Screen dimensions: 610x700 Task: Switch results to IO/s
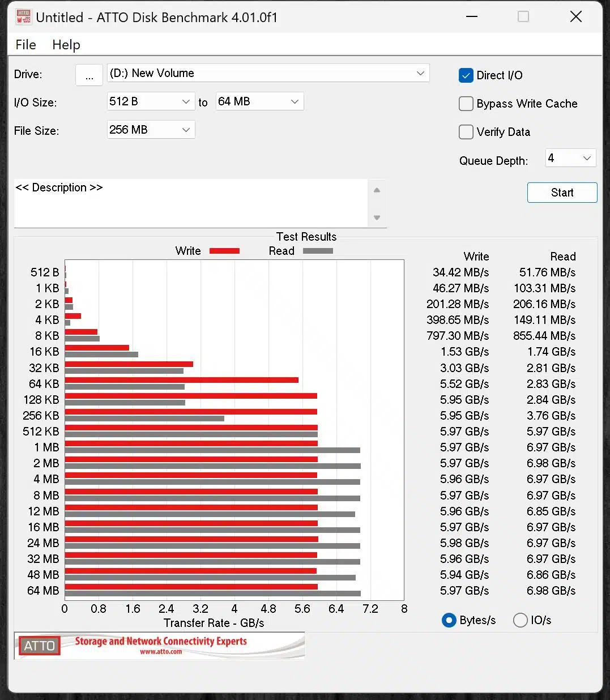(520, 620)
